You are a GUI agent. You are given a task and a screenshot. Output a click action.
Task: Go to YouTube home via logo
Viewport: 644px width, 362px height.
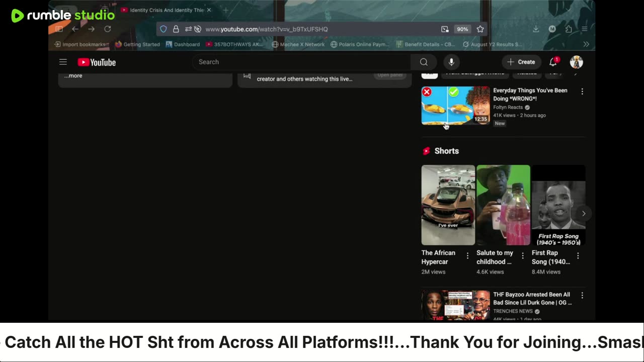pyautogui.click(x=97, y=62)
